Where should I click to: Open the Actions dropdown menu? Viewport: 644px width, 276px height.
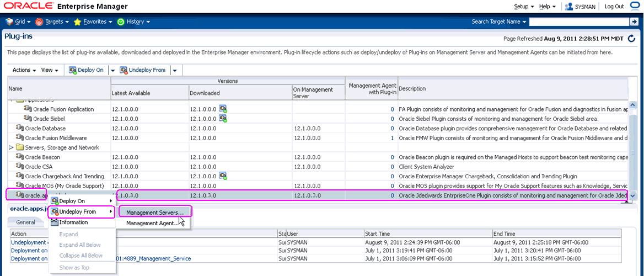(24, 70)
